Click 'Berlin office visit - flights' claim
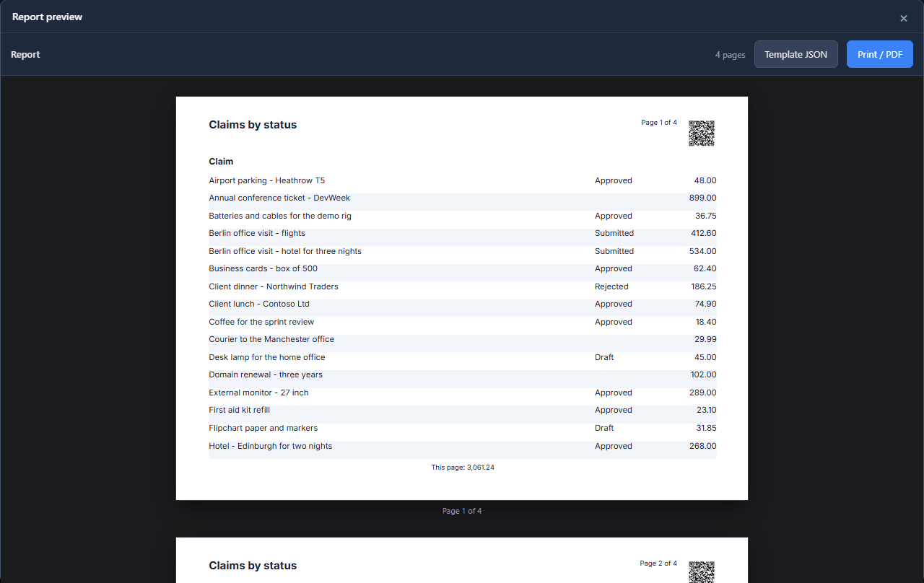Screen dimensions: 924x583 [x=257, y=233]
